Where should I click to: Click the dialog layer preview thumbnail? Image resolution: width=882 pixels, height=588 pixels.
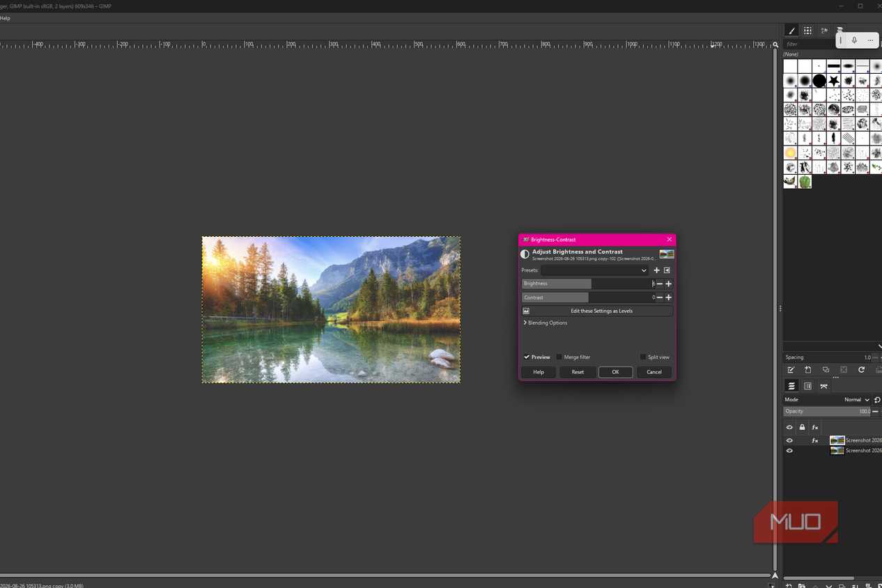point(667,254)
